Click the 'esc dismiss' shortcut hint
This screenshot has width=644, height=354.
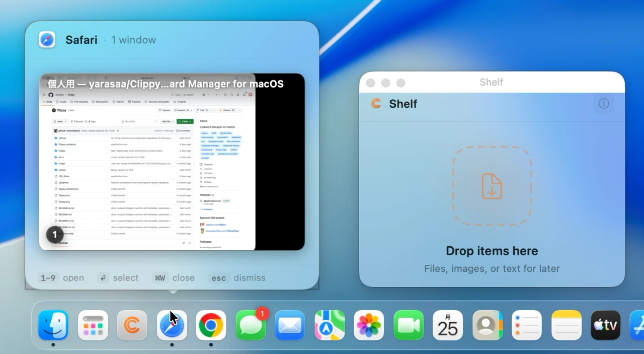coord(237,277)
